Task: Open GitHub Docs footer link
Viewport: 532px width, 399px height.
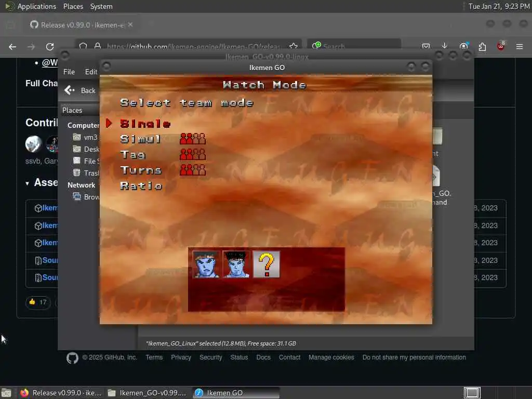Action: (x=263, y=357)
